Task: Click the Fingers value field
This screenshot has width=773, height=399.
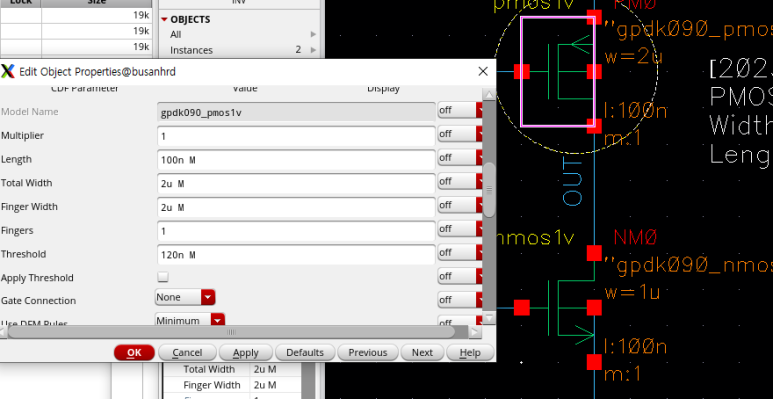Action: [x=296, y=230]
